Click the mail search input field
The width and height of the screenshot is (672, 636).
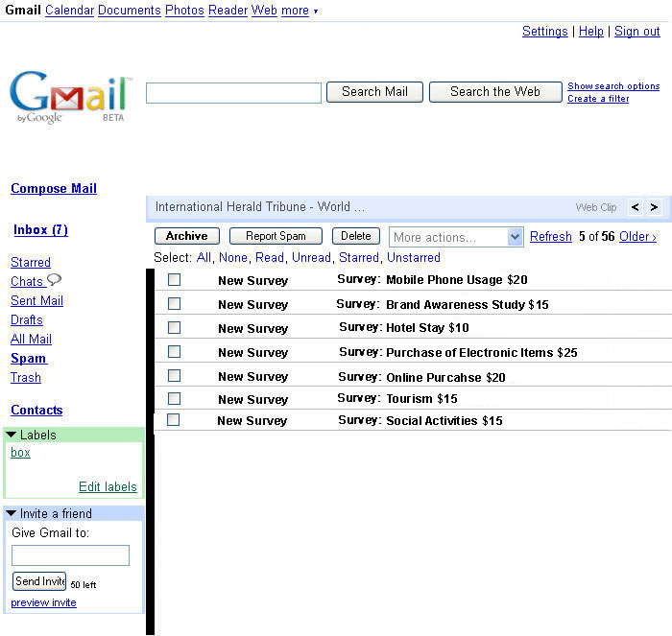[x=233, y=93]
